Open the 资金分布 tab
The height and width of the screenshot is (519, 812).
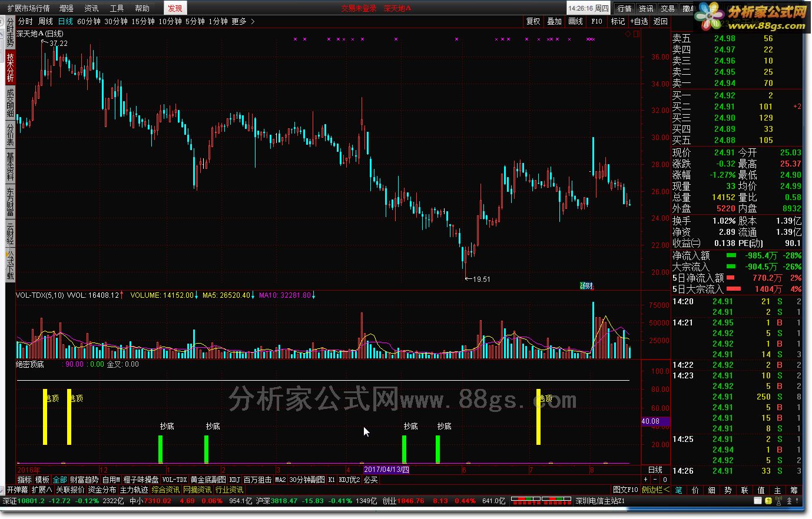(x=102, y=490)
